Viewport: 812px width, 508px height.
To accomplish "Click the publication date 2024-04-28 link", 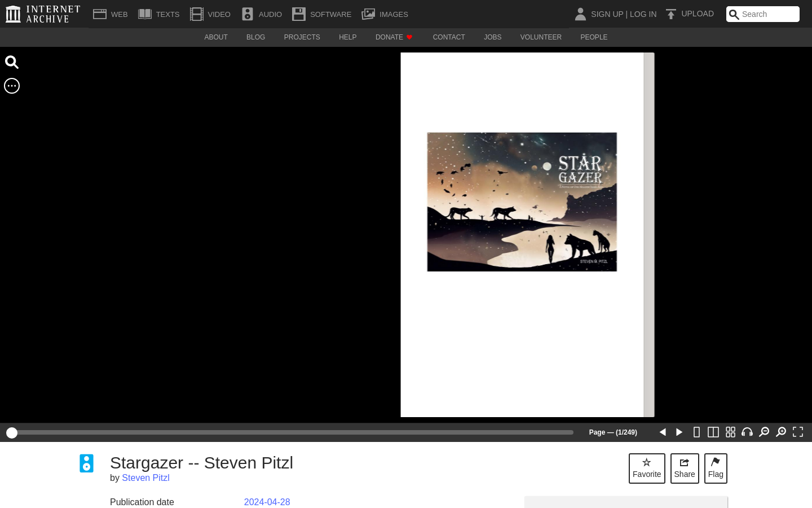I will 267,502.
